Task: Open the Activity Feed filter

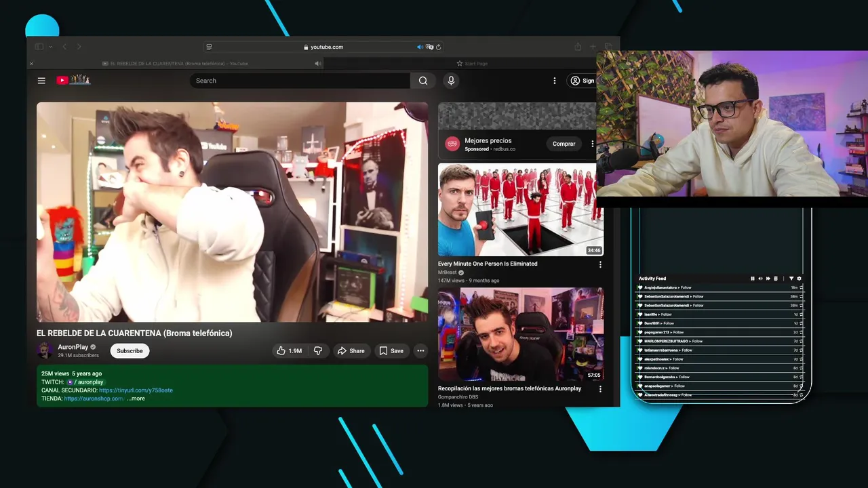Action: click(791, 279)
